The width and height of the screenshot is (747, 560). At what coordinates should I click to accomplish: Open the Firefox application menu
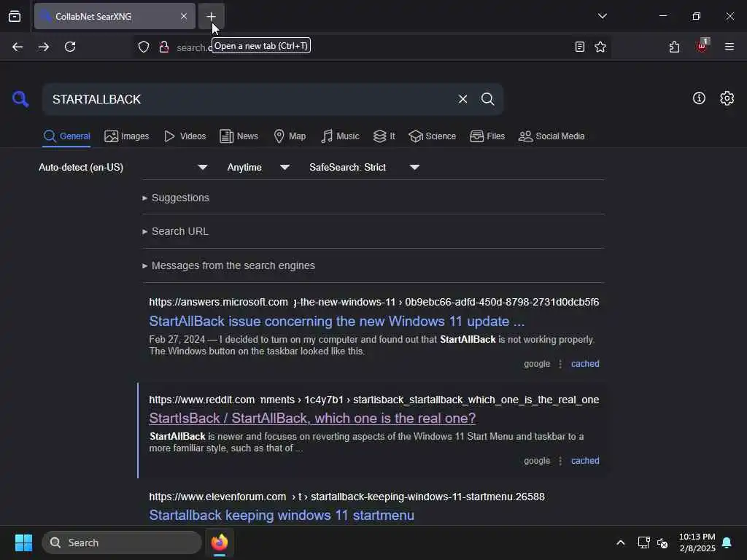(x=729, y=47)
